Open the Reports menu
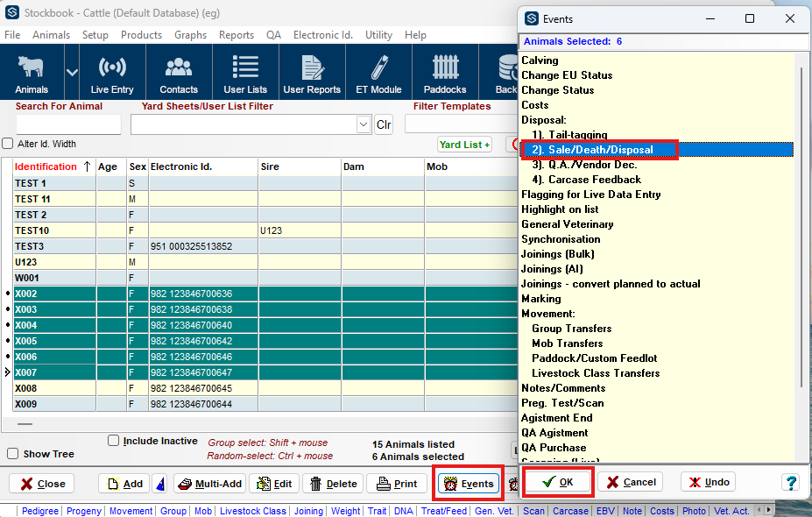Image resolution: width=812 pixels, height=517 pixels. pyautogui.click(x=237, y=35)
